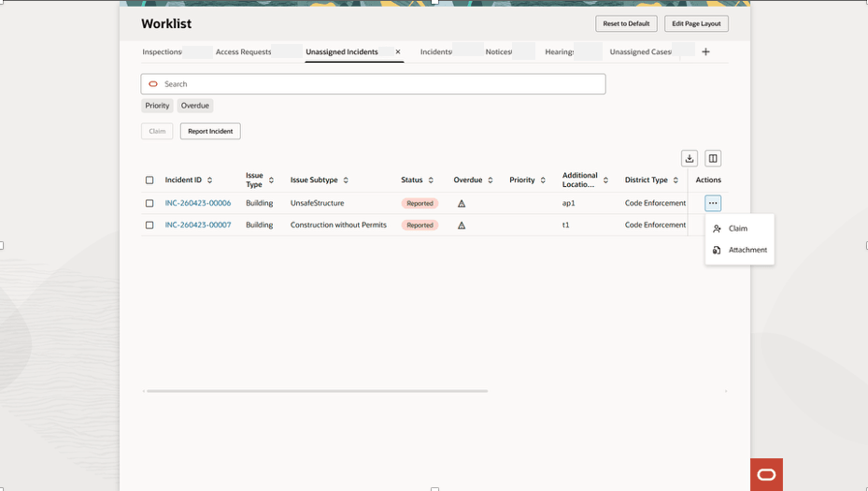Click the Reported status badge for UnsafeStructure

(x=420, y=203)
